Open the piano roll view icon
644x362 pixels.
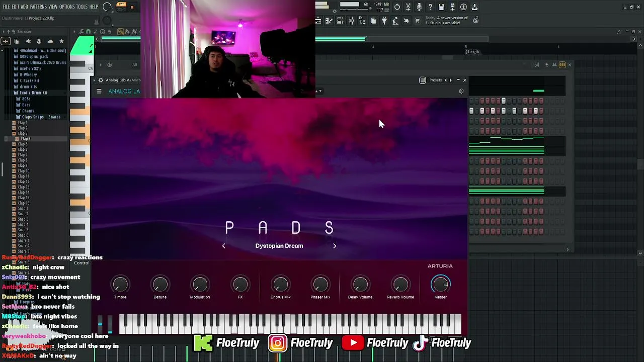click(329, 21)
